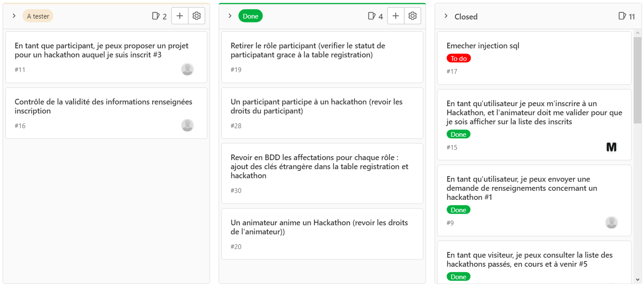This screenshot has width=644, height=287.
Task: Click assignee avatar on issue #9
Action: 611,223
